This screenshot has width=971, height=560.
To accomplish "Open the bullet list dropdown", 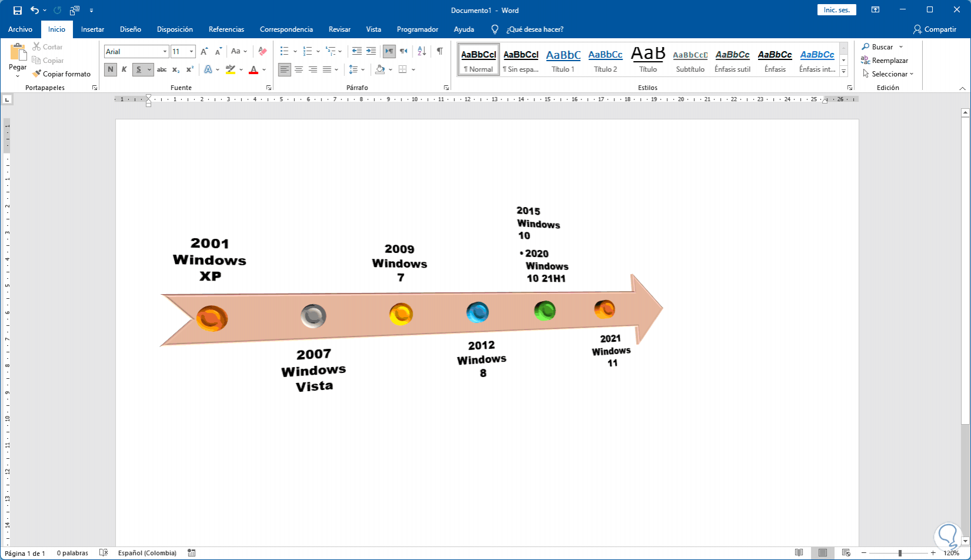I will coord(295,52).
